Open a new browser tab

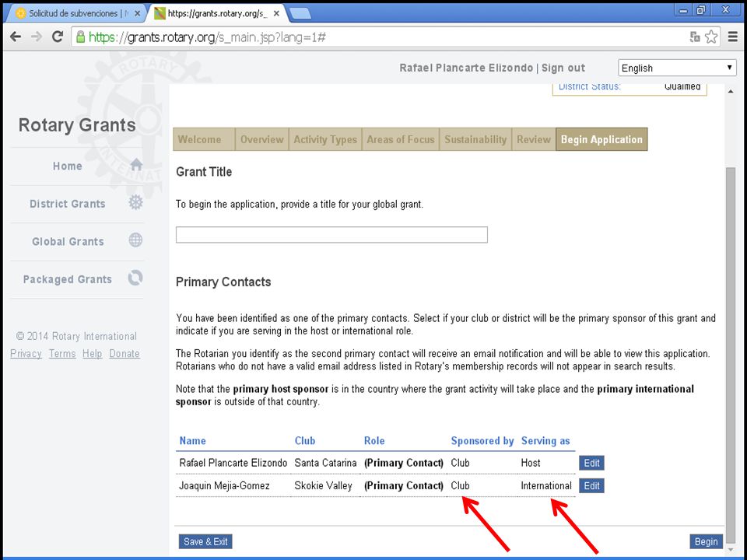300,14
